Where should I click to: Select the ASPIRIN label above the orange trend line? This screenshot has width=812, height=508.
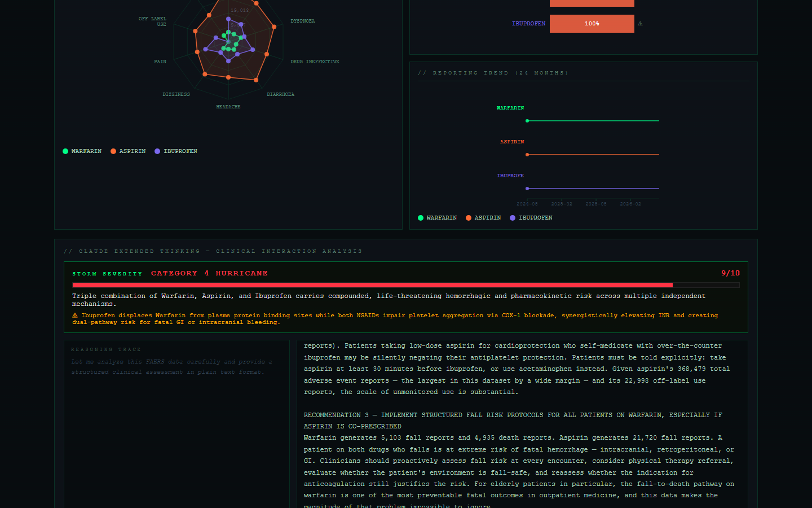click(512, 142)
